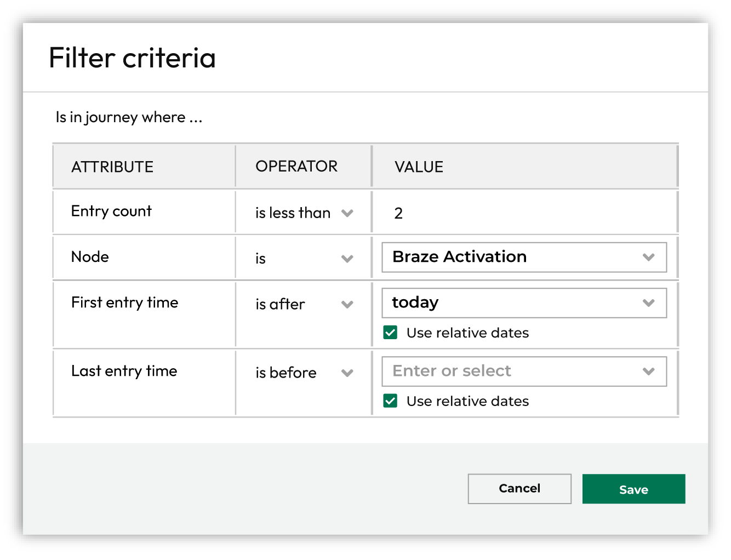Click the Cancel button

pos(519,489)
